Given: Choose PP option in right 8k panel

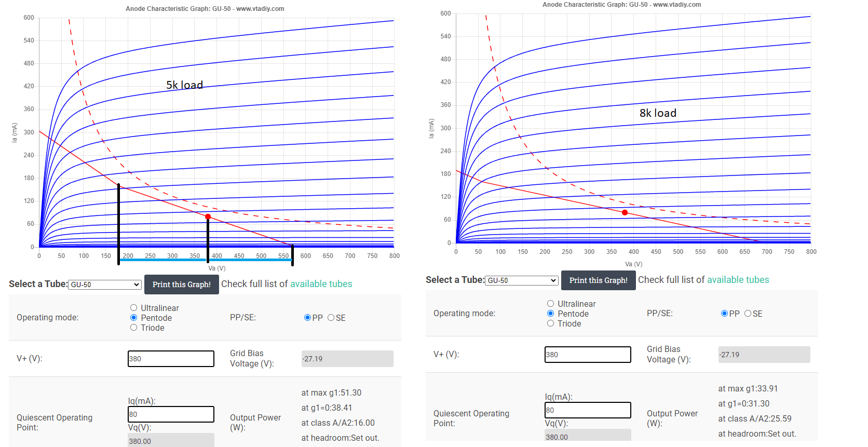Looking at the screenshot, I should click(x=724, y=314).
